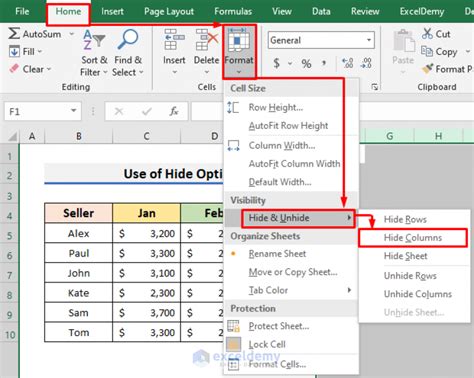Click the Insert cells icon
The height and width of the screenshot is (378, 474).
[x=174, y=39]
